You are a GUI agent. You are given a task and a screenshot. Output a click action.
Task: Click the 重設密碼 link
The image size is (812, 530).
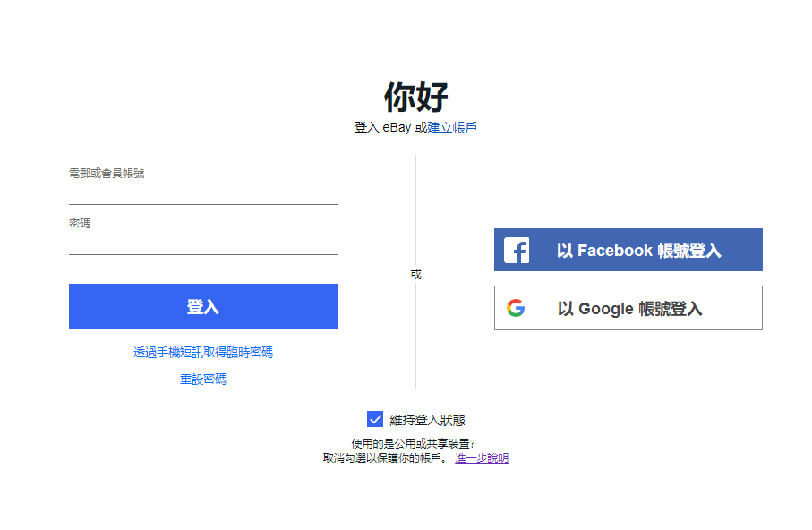[x=203, y=380]
